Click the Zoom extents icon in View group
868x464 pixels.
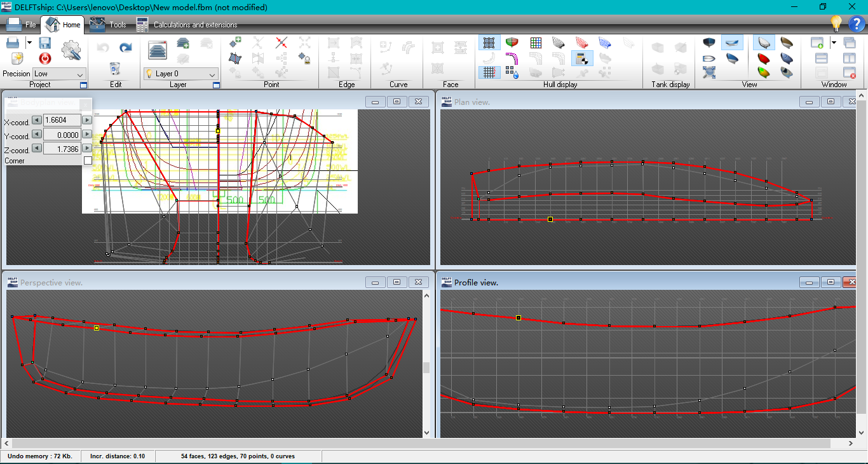click(710, 72)
